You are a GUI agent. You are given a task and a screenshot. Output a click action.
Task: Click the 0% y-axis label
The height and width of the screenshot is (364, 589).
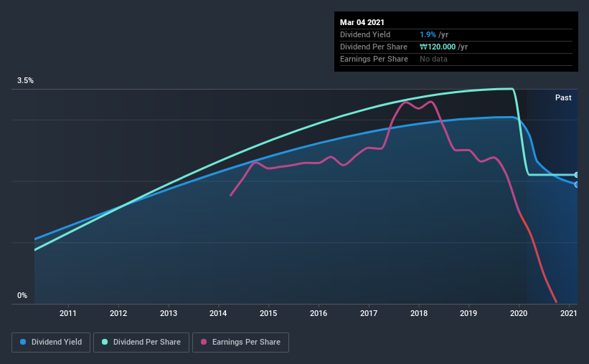tap(22, 295)
